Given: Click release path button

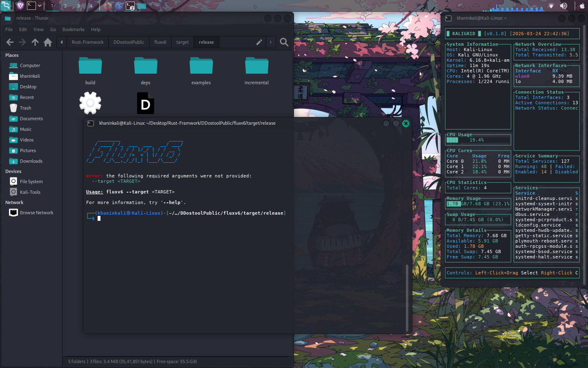Looking at the screenshot, I should (x=206, y=42).
